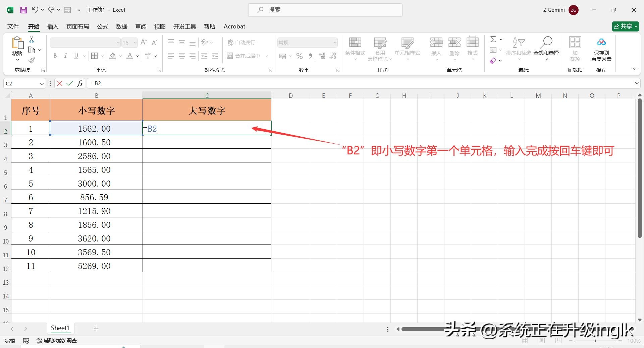
Task: Click the 共享 share button
Action: [x=625, y=26]
